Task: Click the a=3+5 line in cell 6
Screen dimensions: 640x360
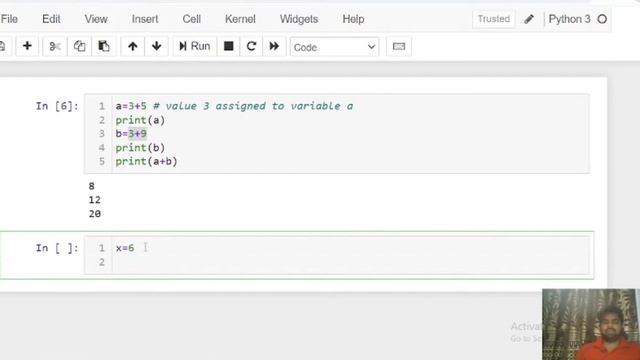Action: coord(234,106)
